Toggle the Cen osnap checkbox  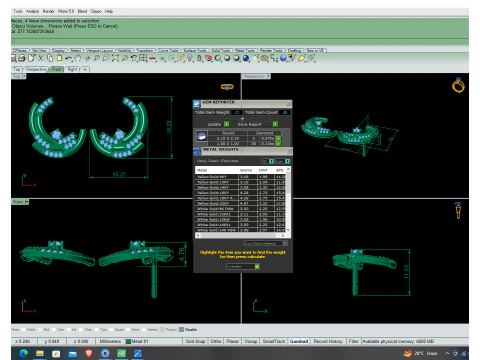coord(54,330)
